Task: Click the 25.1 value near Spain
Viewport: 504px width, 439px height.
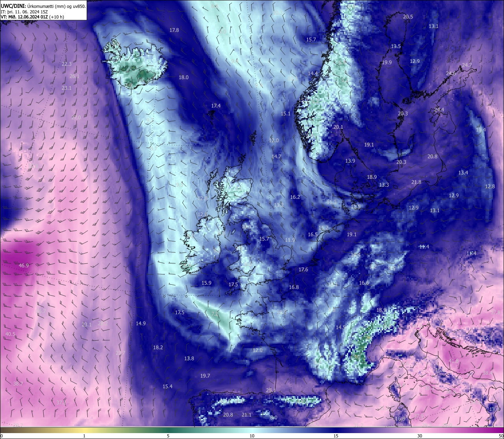Action: click(x=271, y=391)
